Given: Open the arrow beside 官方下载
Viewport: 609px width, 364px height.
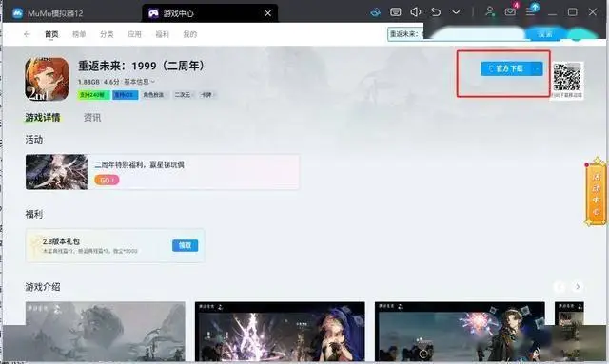Looking at the screenshot, I should (537, 68).
